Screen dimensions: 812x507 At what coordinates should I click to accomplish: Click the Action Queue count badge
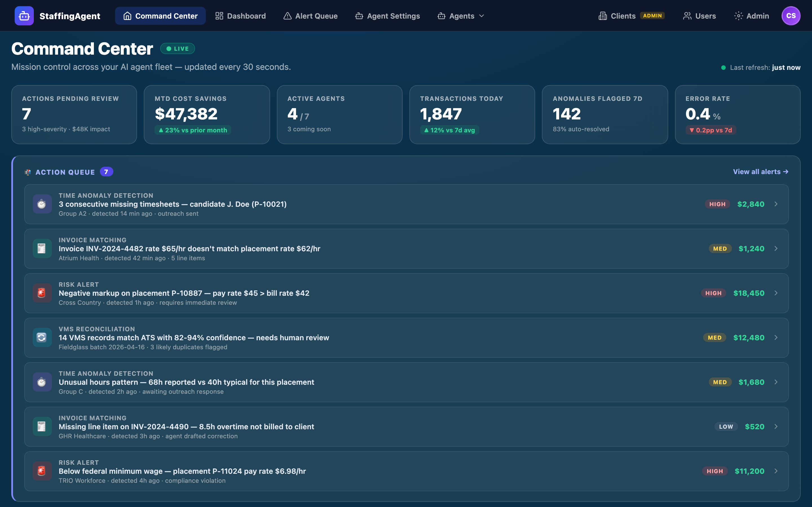pyautogui.click(x=106, y=172)
